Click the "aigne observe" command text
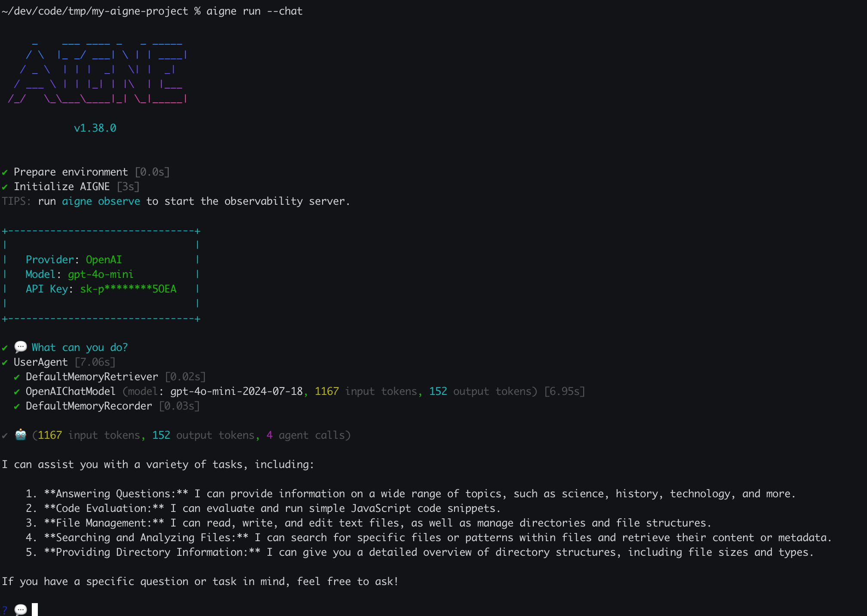 (101, 201)
